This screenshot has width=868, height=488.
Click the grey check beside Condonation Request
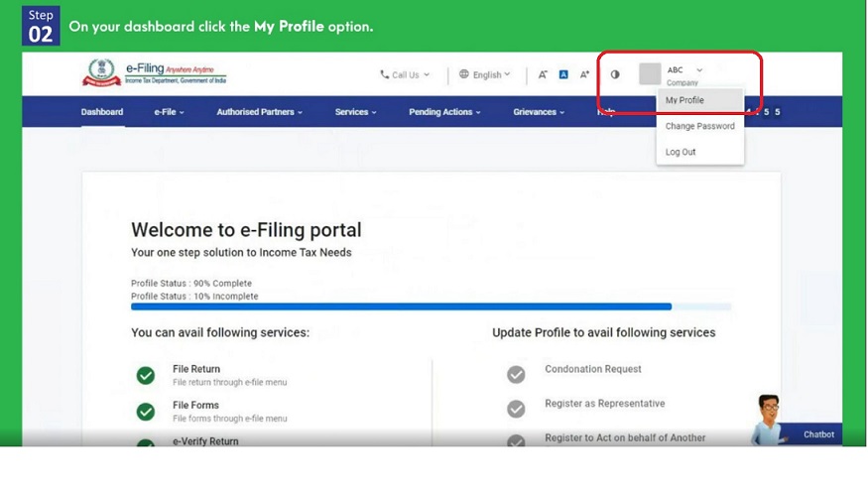[x=516, y=374]
